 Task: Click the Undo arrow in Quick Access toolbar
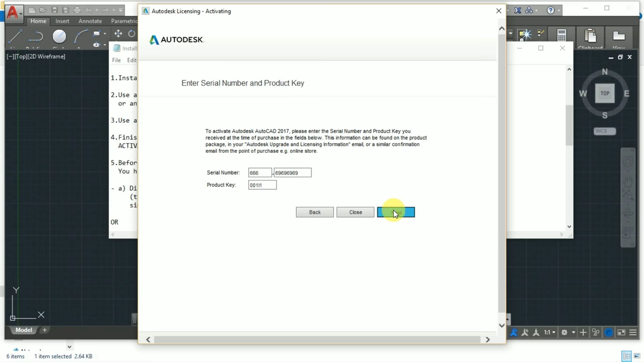[x=89, y=10]
